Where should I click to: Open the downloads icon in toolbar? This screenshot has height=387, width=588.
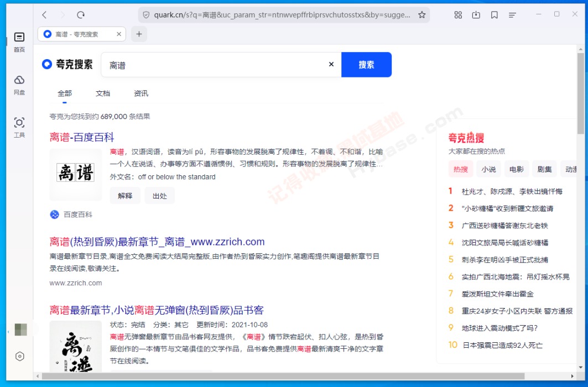pos(476,15)
